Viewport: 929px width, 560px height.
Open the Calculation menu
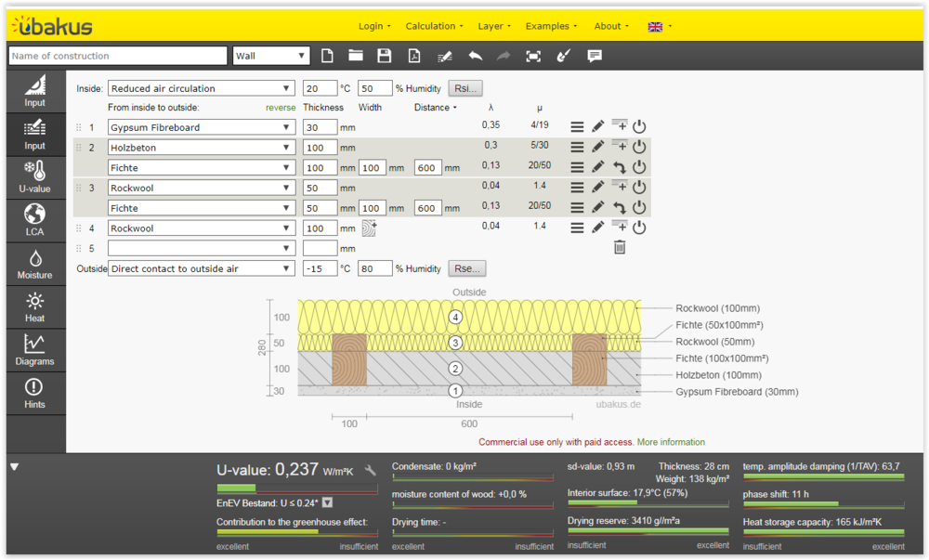(x=436, y=26)
